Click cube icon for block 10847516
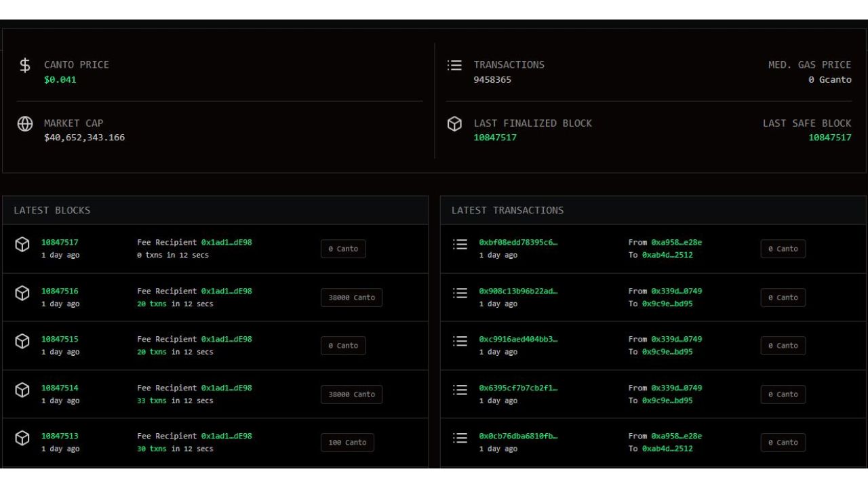Screen dimensions: 868x488 22,293
